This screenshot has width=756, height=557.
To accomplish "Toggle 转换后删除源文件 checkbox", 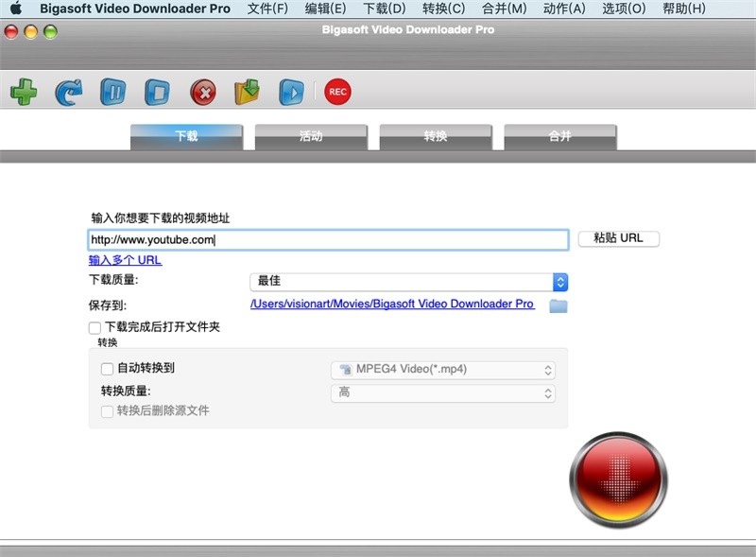I will [107, 411].
